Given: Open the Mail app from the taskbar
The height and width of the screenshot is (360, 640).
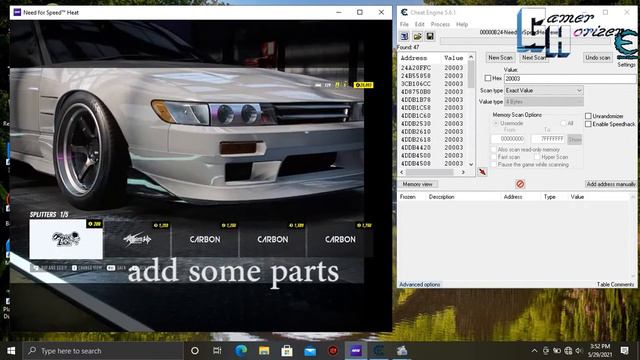Looking at the screenshot, I should pyautogui.click(x=310, y=351).
